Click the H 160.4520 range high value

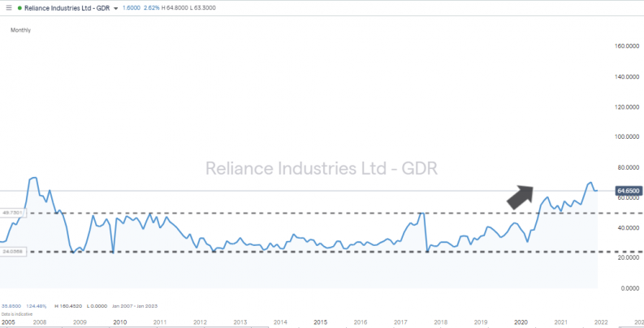[x=70, y=306]
